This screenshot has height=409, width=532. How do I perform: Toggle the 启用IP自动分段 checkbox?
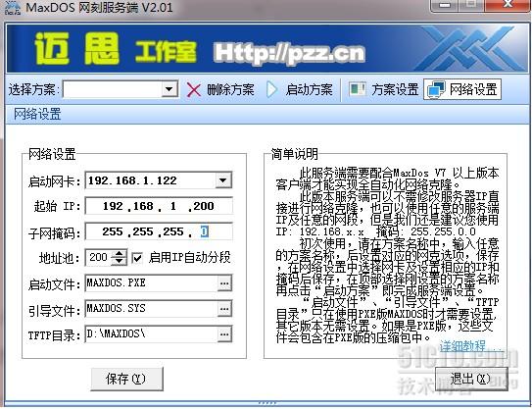(x=137, y=258)
